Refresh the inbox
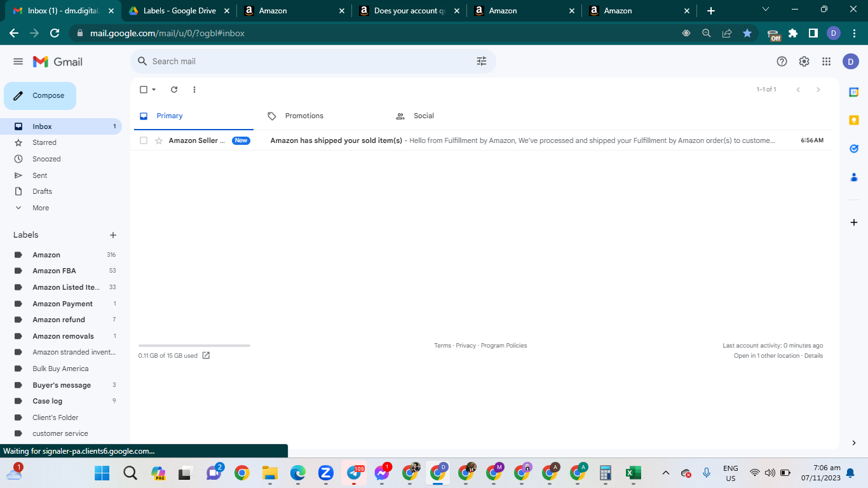868x488 pixels. click(174, 90)
